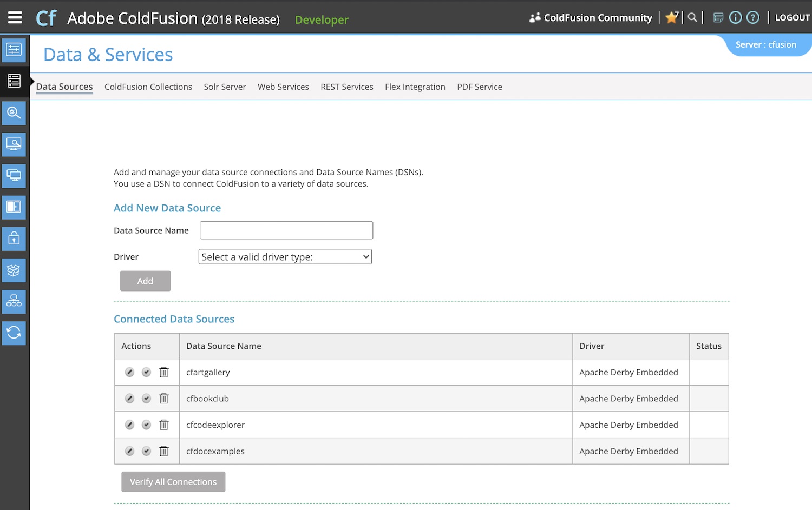
Task: Edit the cfartgallery data source
Action: pos(129,372)
